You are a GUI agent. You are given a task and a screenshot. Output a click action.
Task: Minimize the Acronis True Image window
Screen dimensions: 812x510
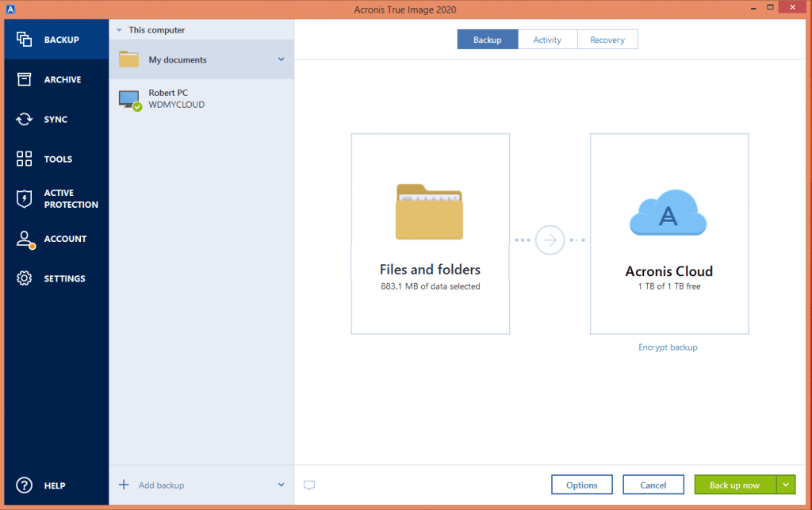tap(753, 8)
